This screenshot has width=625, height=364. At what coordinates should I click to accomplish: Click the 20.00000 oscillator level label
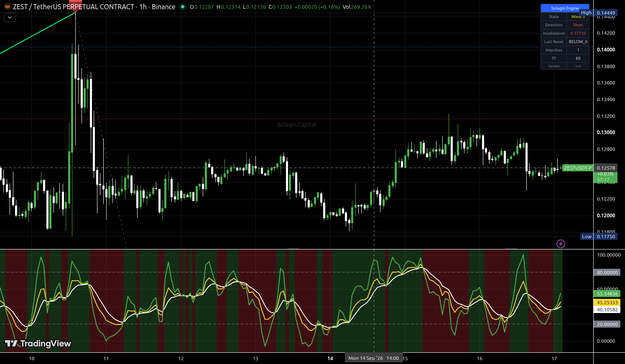(607, 324)
